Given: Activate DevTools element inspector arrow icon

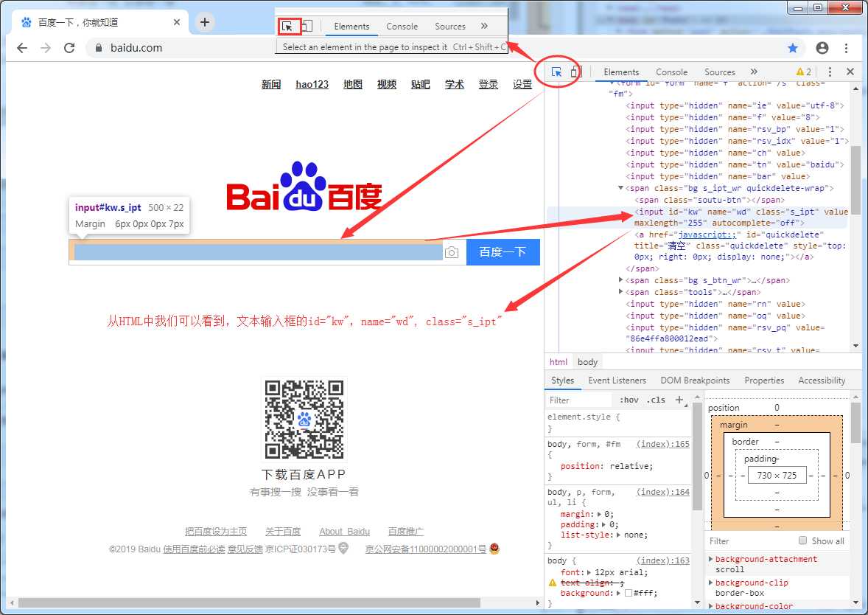Looking at the screenshot, I should point(557,72).
